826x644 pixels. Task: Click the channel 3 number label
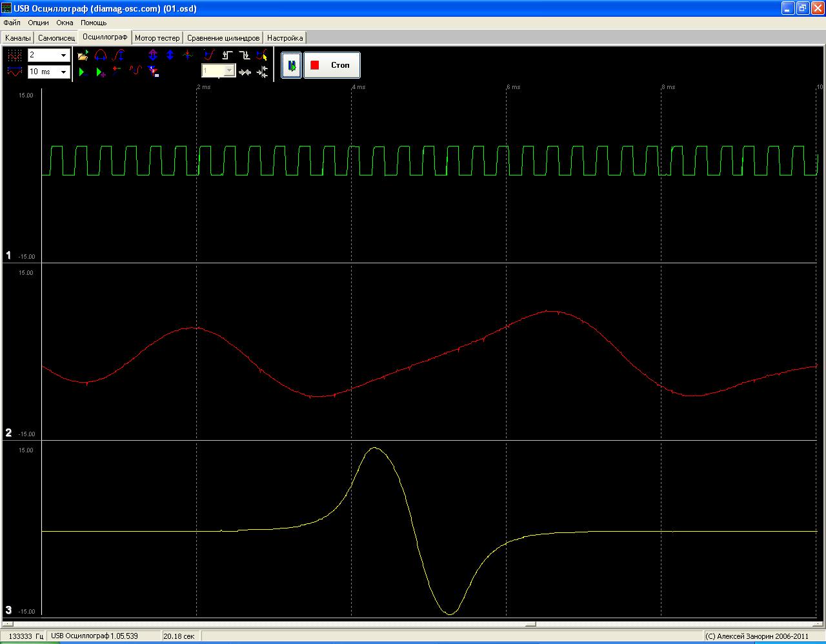coord(8,610)
